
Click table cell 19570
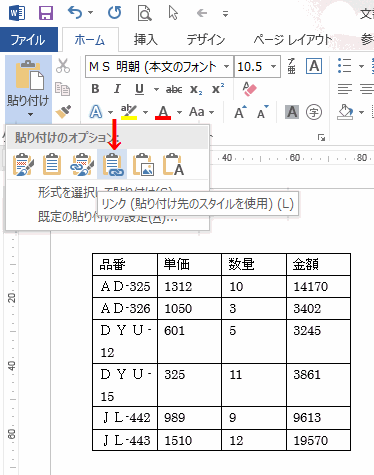point(319,440)
